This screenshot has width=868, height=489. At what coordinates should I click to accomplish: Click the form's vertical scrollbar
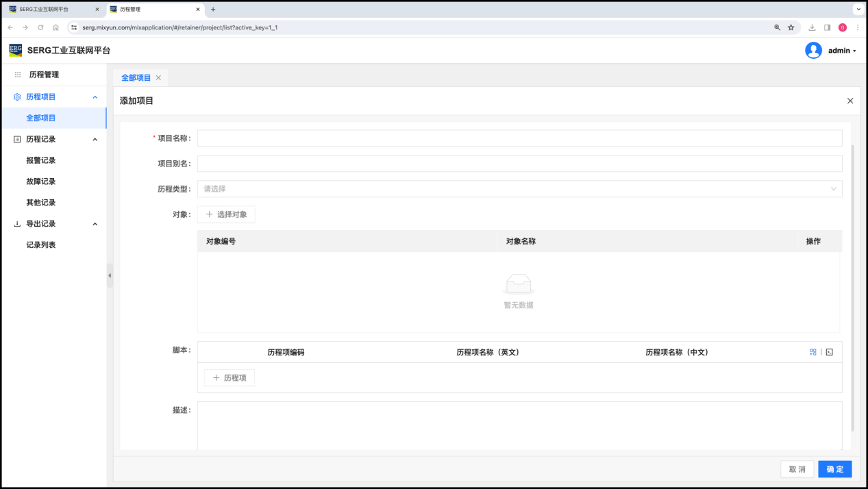pos(852,288)
